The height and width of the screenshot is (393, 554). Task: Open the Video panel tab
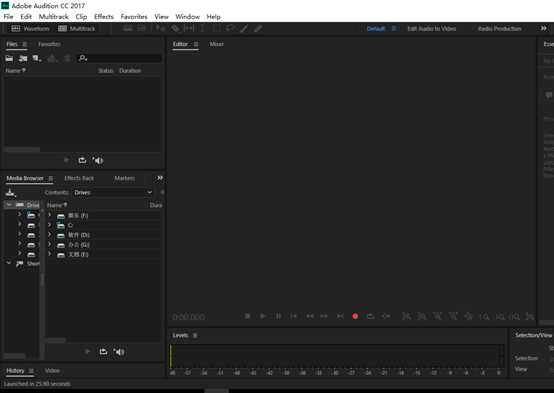[x=52, y=370]
